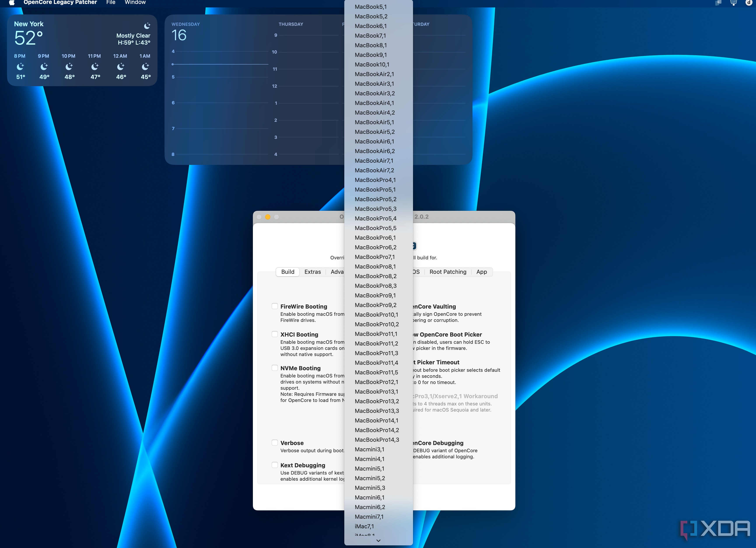The height and width of the screenshot is (548, 756).
Task: Select MacBookPro4,1 from the model list
Action: pyautogui.click(x=378, y=180)
